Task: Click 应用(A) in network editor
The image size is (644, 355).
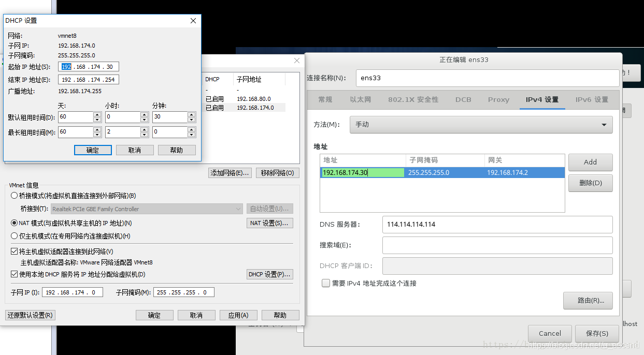Action: 238,315
